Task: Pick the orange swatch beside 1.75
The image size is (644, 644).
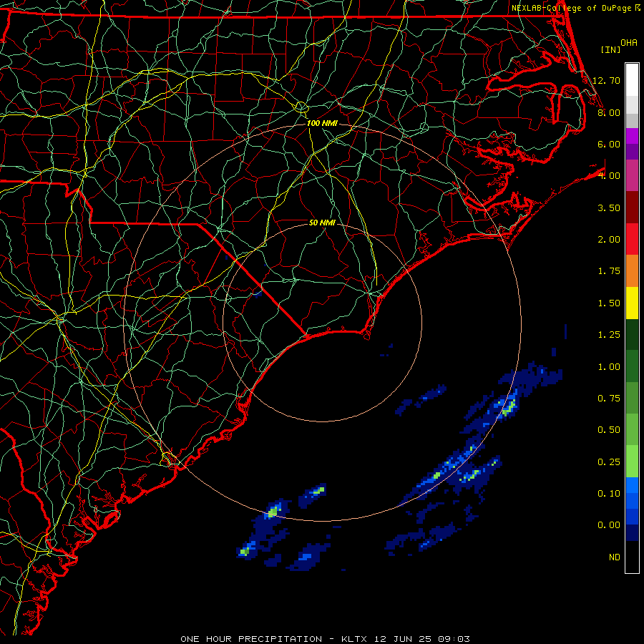Action: tap(632, 271)
